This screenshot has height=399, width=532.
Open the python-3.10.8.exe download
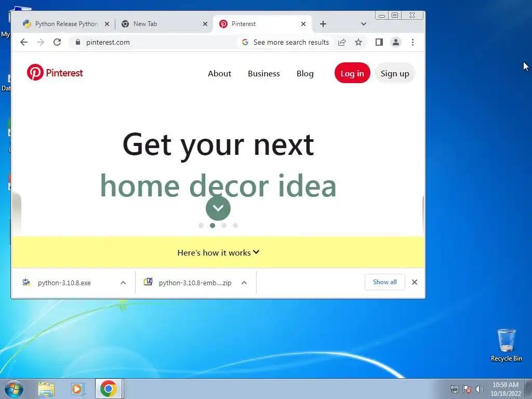pyautogui.click(x=64, y=283)
